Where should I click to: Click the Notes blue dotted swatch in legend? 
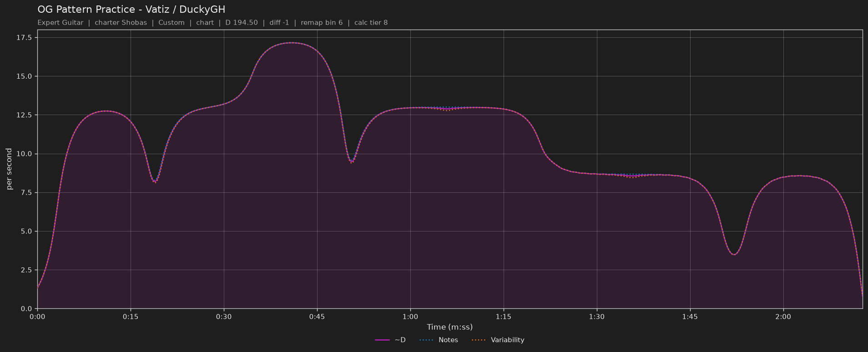425,340
